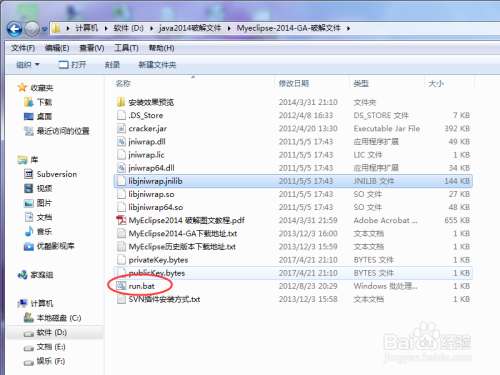Select the 文档 library

coord(38,217)
